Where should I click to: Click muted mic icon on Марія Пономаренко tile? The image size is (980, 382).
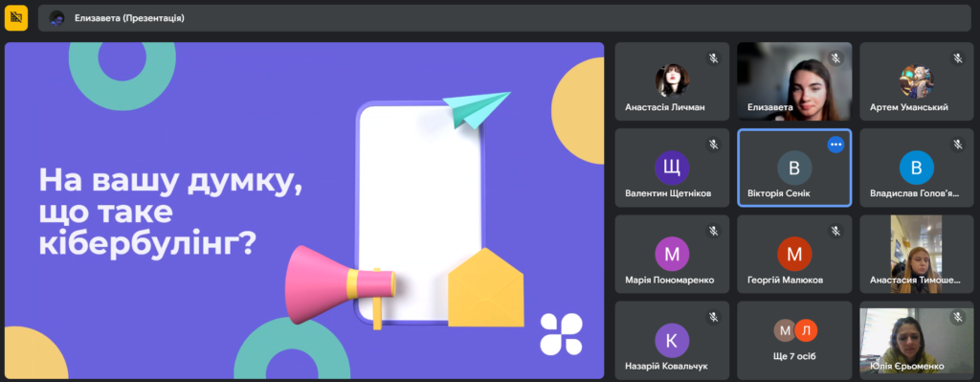(713, 231)
